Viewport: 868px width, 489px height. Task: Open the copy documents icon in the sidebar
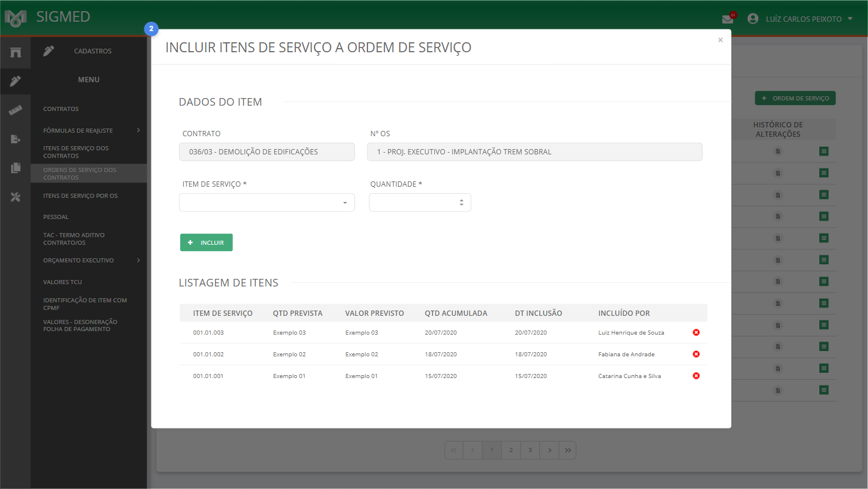click(x=16, y=168)
